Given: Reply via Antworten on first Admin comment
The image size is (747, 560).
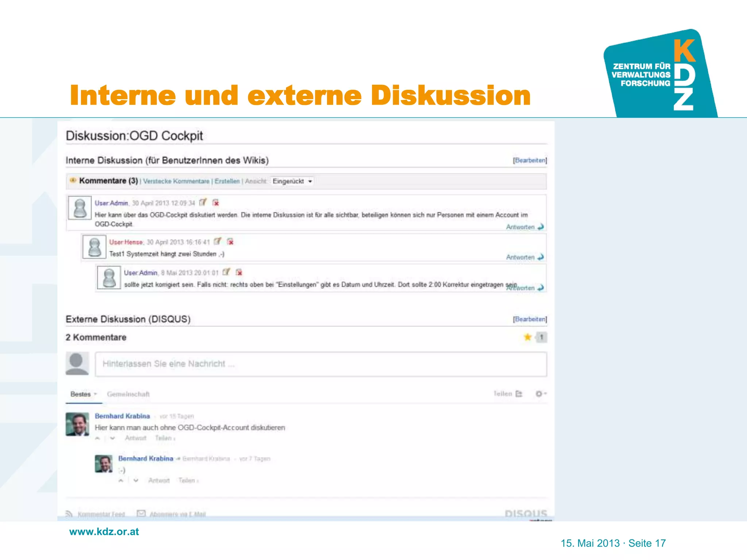Looking at the screenshot, I should pyautogui.click(x=525, y=227).
